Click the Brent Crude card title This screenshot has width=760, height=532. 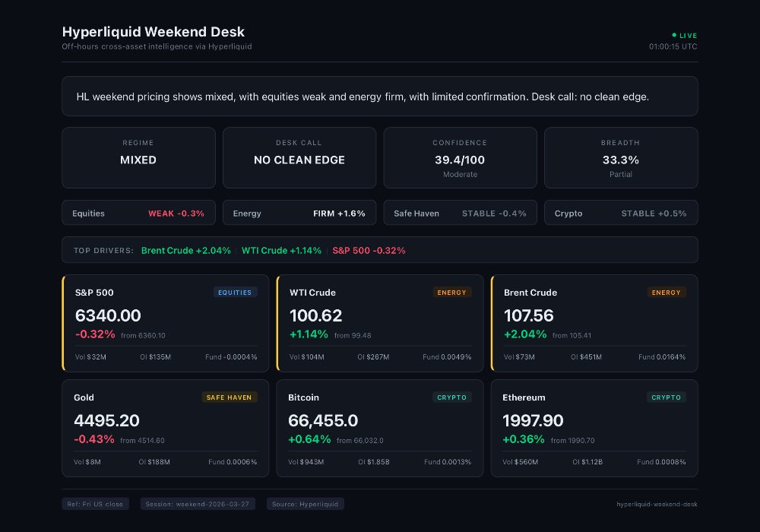tap(530, 293)
